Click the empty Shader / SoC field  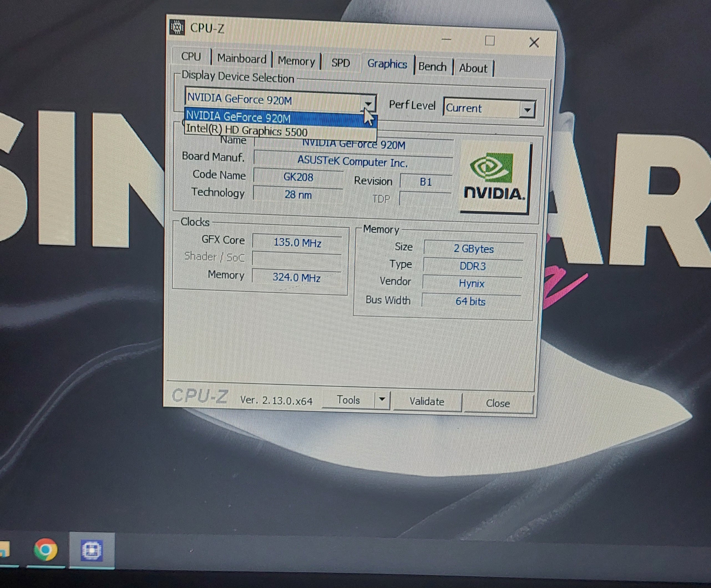point(297,260)
